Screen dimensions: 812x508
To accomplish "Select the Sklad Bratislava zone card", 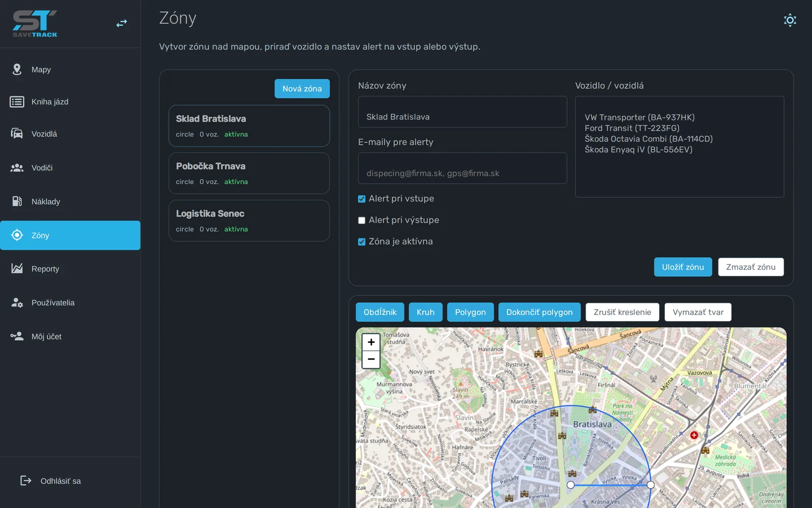I will [249, 126].
